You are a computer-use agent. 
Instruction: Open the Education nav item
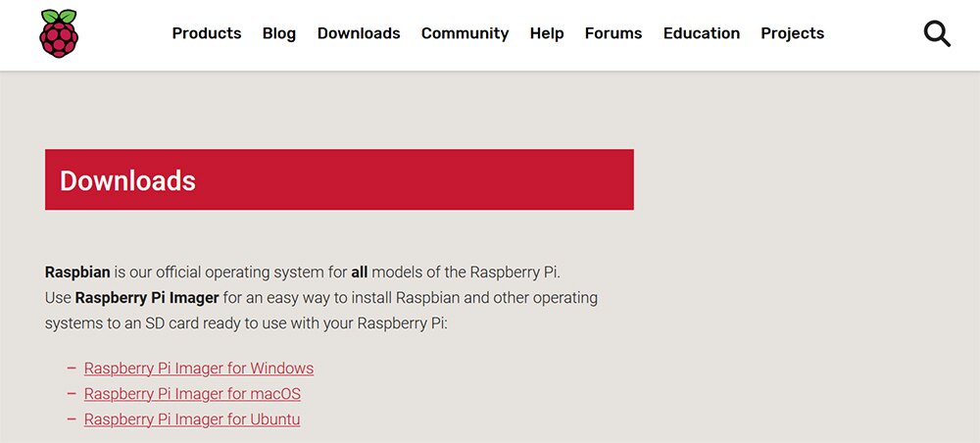pyautogui.click(x=702, y=33)
